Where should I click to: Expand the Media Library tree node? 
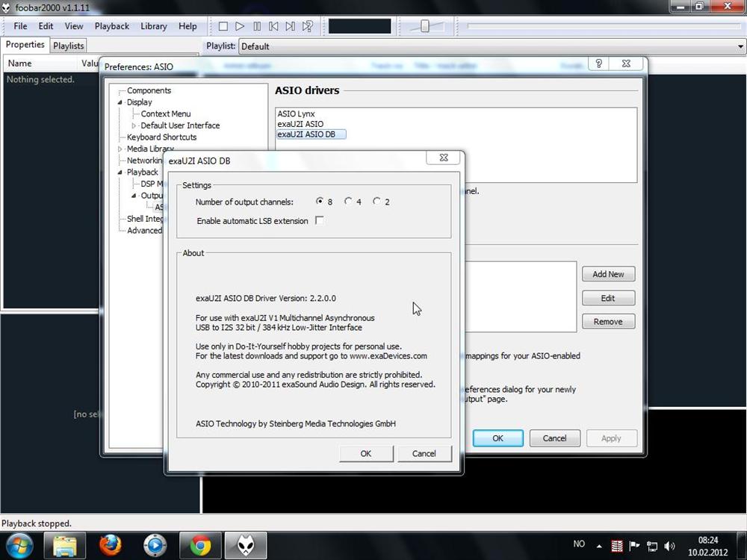click(x=120, y=149)
